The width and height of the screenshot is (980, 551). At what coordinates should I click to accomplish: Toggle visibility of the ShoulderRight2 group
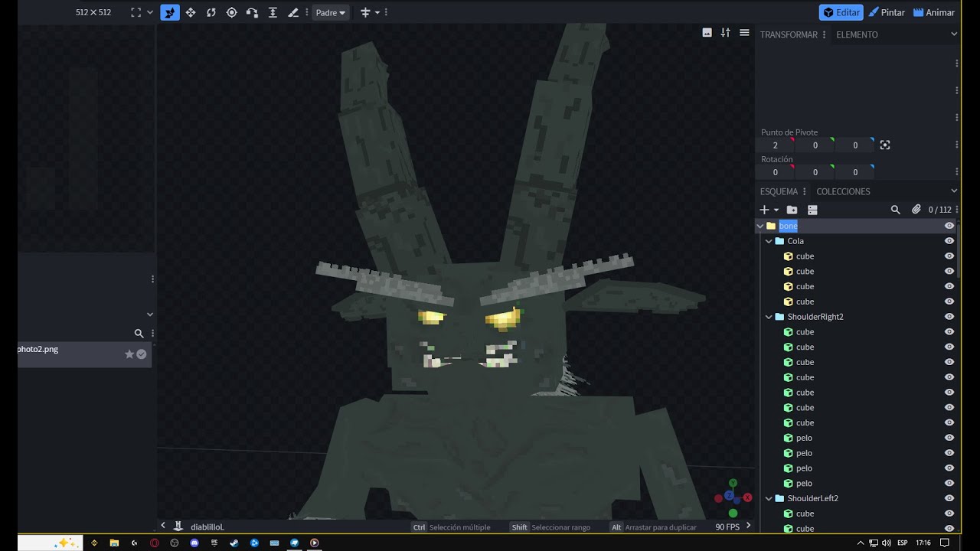[x=949, y=317]
